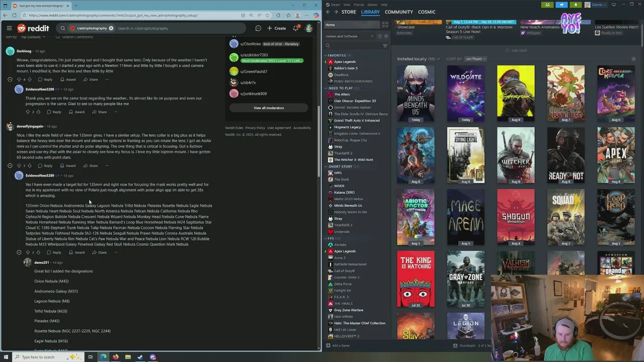Open Steam announcements megaphone button

(x=561, y=5)
